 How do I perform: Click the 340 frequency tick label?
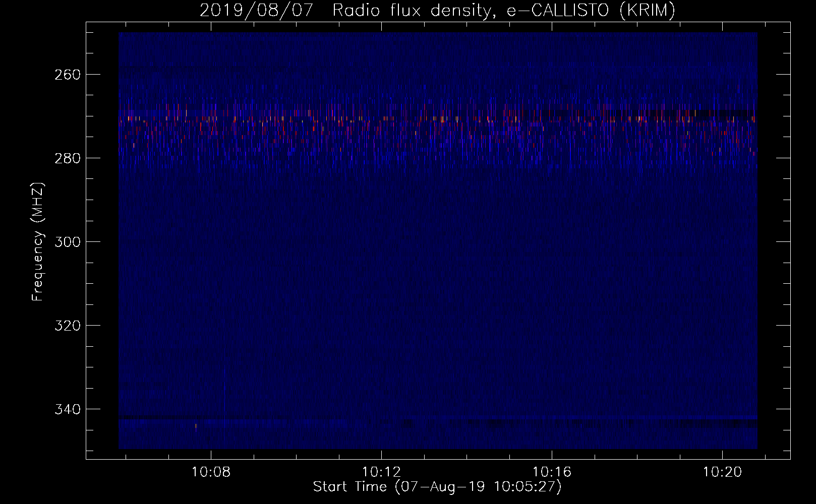67,409
